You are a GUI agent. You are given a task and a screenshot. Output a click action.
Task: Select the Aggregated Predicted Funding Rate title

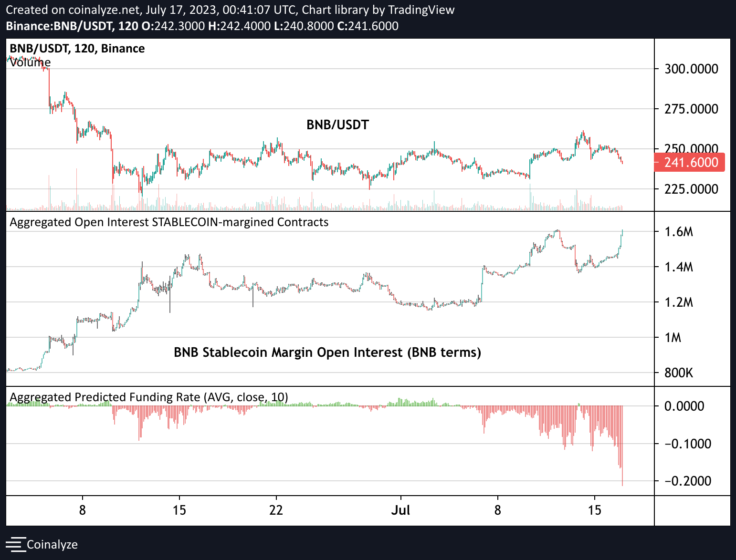pos(149,397)
